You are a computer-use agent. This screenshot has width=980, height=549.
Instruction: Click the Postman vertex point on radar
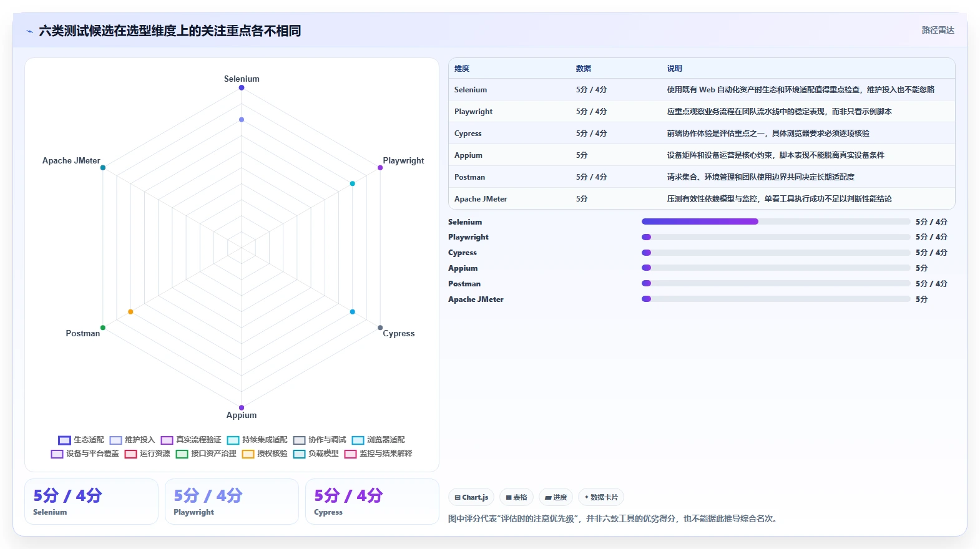point(103,328)
